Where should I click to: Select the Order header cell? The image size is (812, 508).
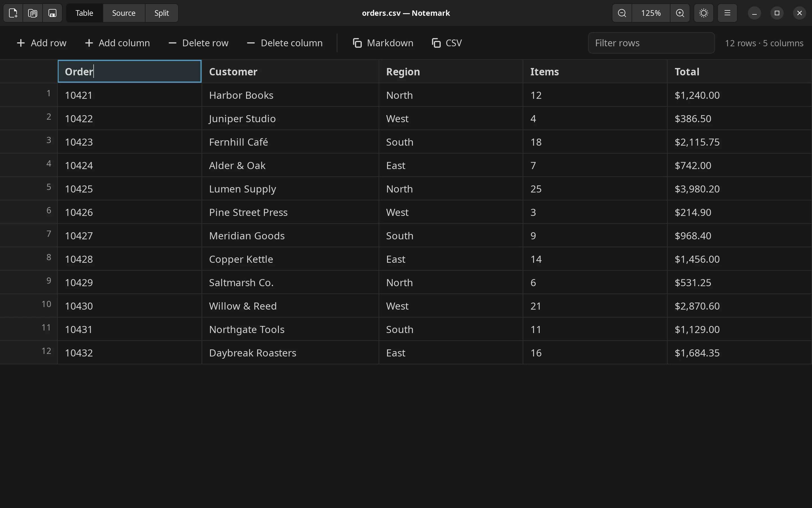click(129, 71)
